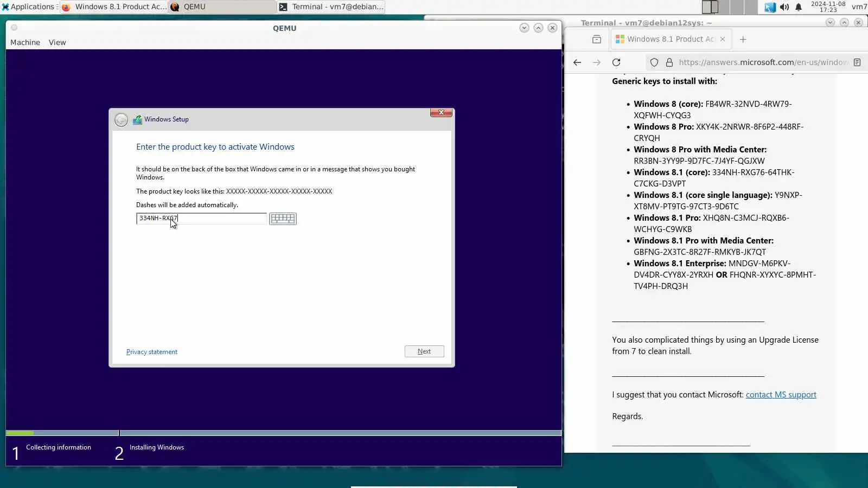Open the Privacy statement link
The height and width of the screenshot is (488, 868).
152,352
